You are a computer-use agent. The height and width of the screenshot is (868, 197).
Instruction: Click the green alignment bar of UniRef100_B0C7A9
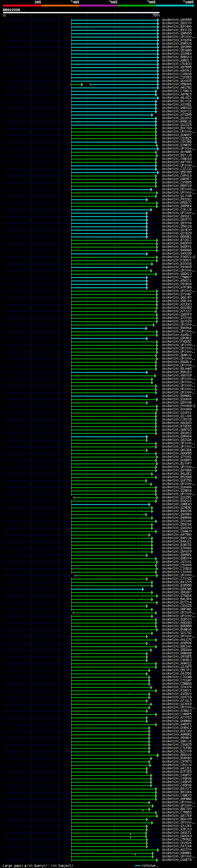point(114,129)
